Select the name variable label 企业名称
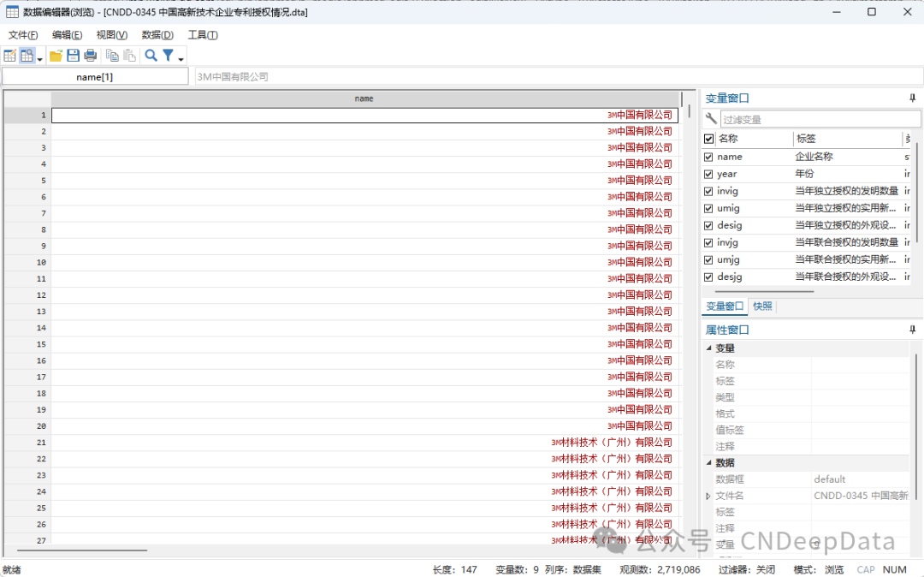Screen dimensions: 924x577 (814, 157)
